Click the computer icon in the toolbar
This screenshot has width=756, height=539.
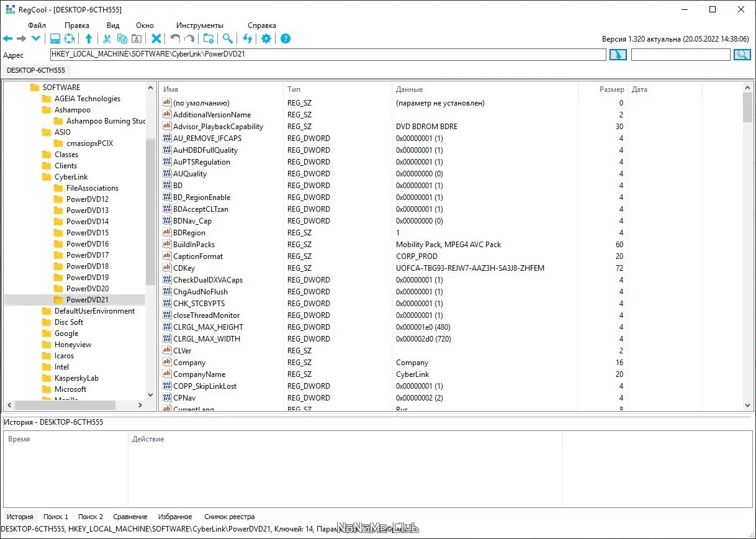coord(55,38)
